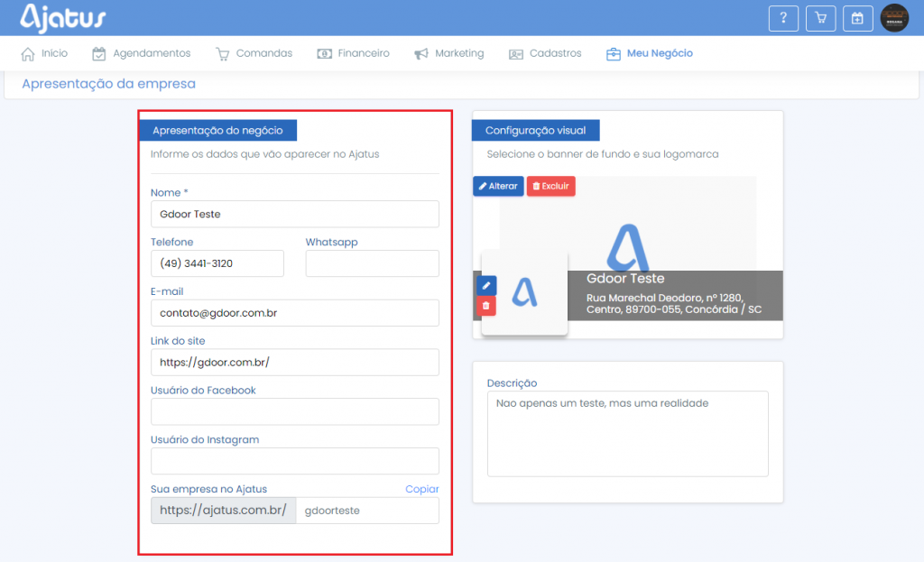Click the Apresentação da empresa title
The width and height of the screenshot is (924, 562).
pyautogui.click(x=109, y=84)
